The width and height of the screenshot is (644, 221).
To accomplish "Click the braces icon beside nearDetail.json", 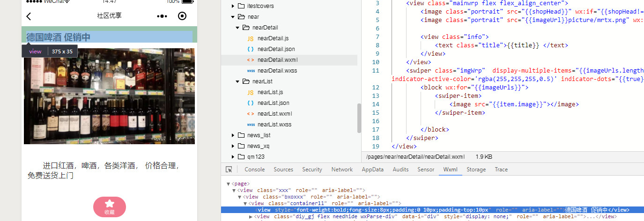I will click(251, 49).
